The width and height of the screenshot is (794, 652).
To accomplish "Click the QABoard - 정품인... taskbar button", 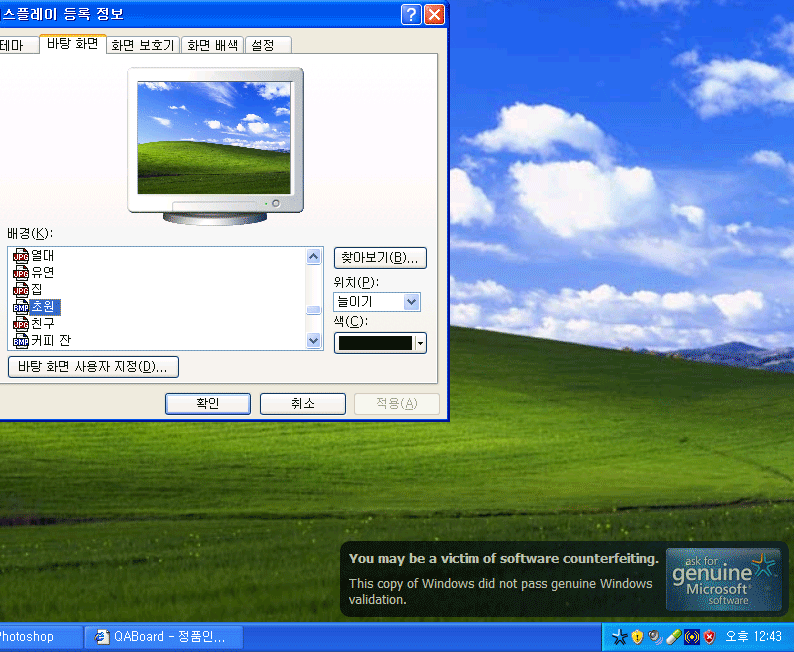I will tap(164, 637).
